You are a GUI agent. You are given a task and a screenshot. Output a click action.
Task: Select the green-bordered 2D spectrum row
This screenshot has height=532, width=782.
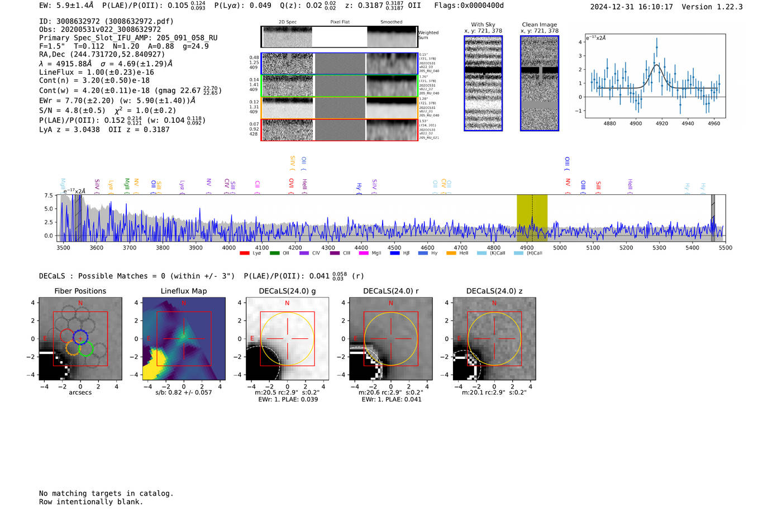click(x=340, y=86)
